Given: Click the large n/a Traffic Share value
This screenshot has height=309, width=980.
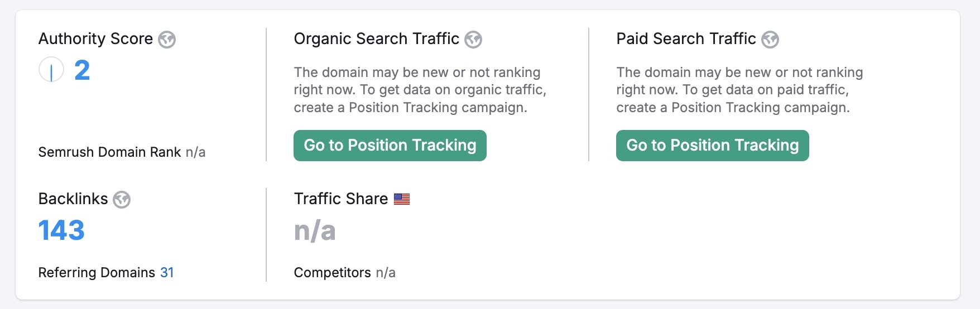Looking at the screenshot, I should click(x=315, y=230).
